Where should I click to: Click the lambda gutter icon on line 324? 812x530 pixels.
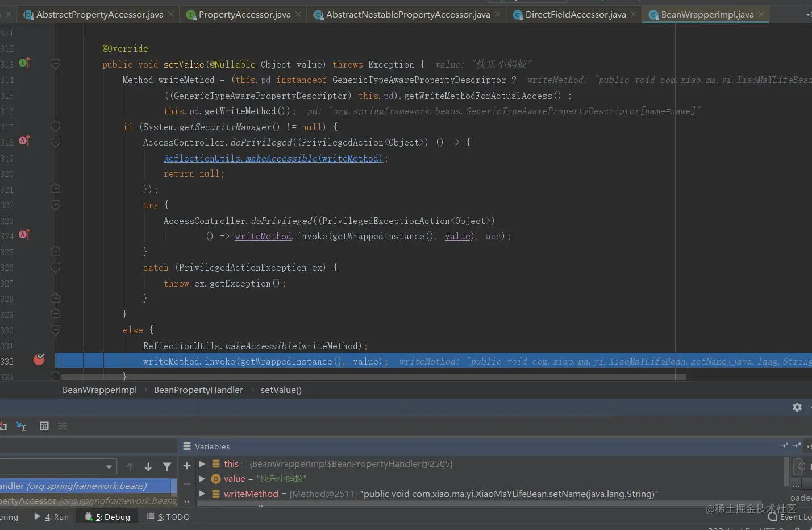click(x=24, y=234)
